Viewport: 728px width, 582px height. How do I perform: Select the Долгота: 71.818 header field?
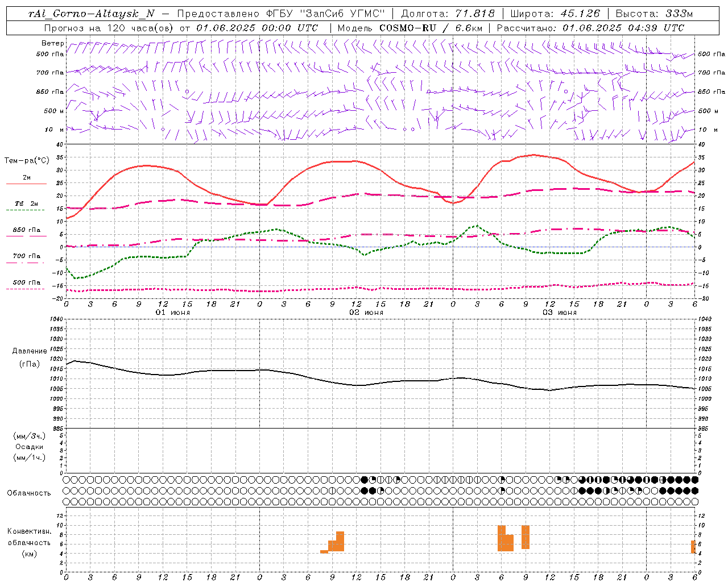(448, 14)
